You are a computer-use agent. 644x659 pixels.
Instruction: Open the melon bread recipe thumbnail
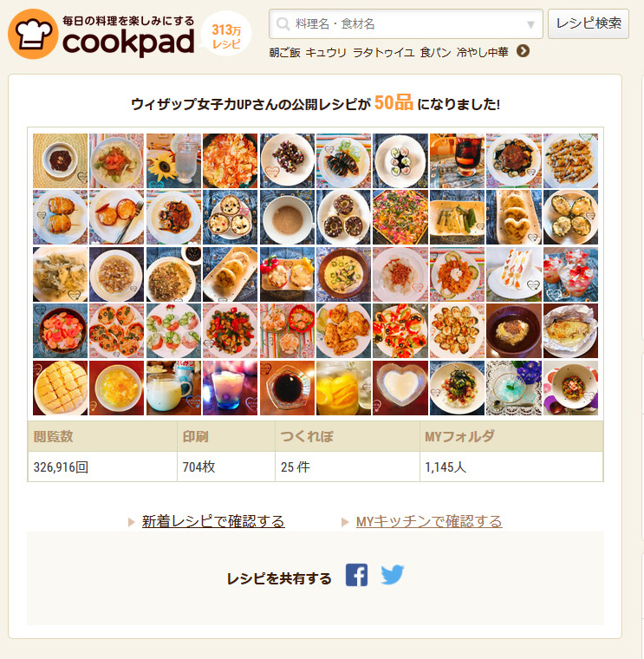pyautogui.click(x=61, y=388)
